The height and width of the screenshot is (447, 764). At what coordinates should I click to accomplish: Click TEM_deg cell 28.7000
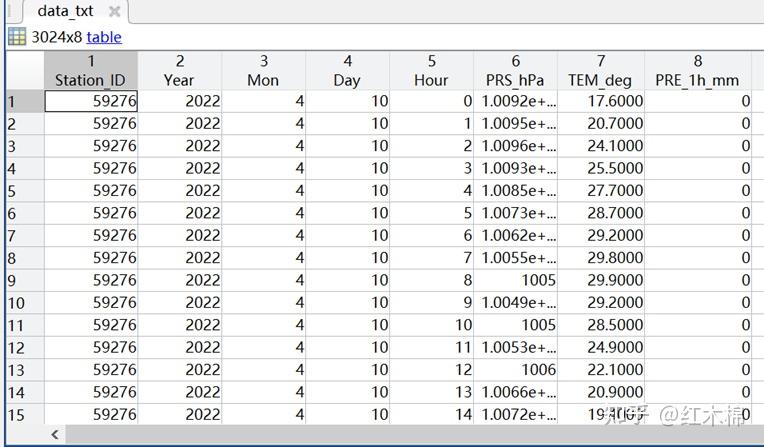pos(601,214)
